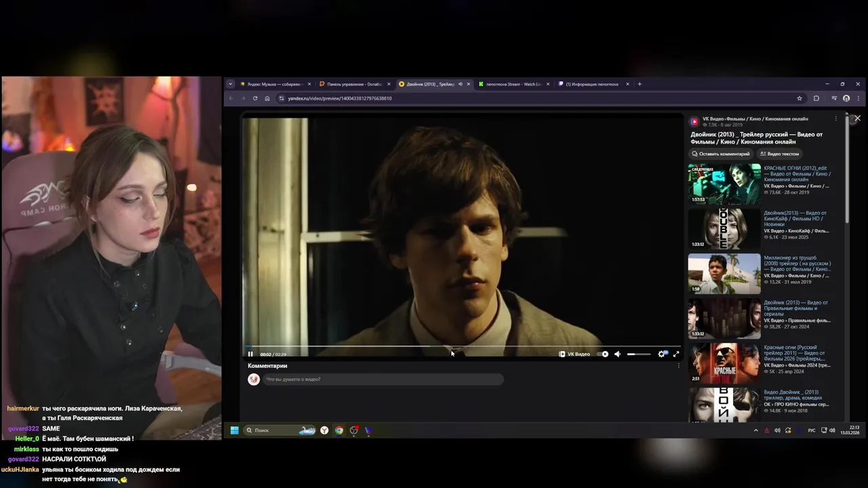Open the browser extensions puzzle icon

816,98
